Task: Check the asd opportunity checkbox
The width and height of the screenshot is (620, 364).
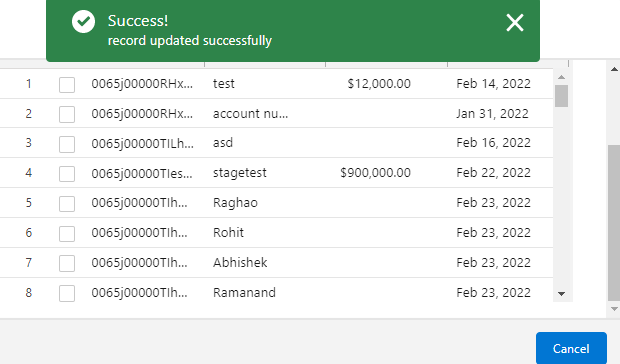Action: click(x=67, y=144)
